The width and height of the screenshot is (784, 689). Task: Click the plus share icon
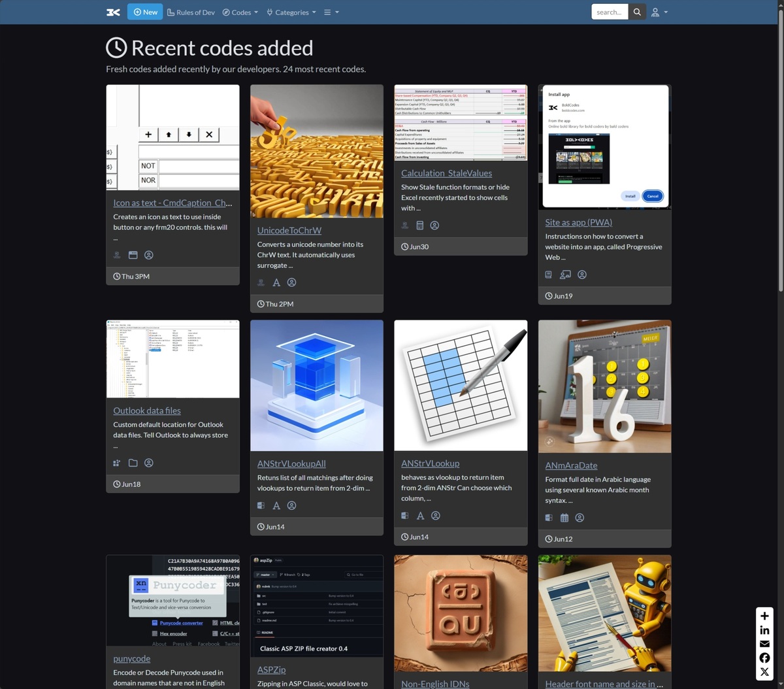[764, 616]
